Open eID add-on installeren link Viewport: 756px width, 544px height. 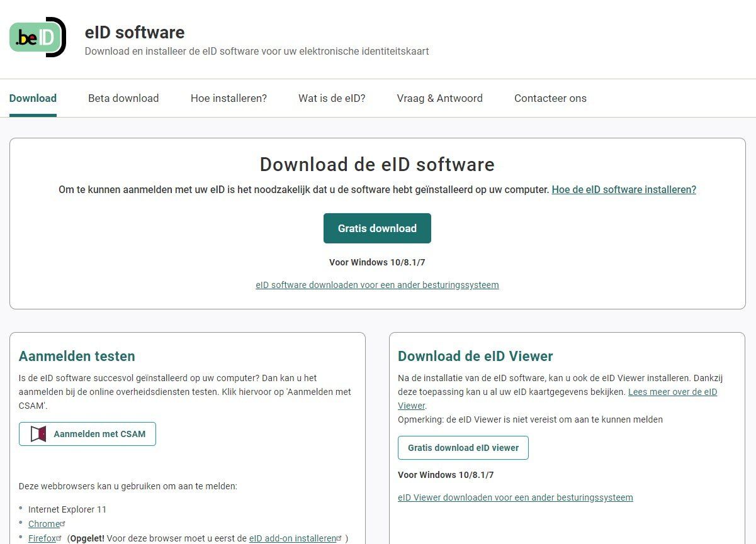(x=293, y=538)
